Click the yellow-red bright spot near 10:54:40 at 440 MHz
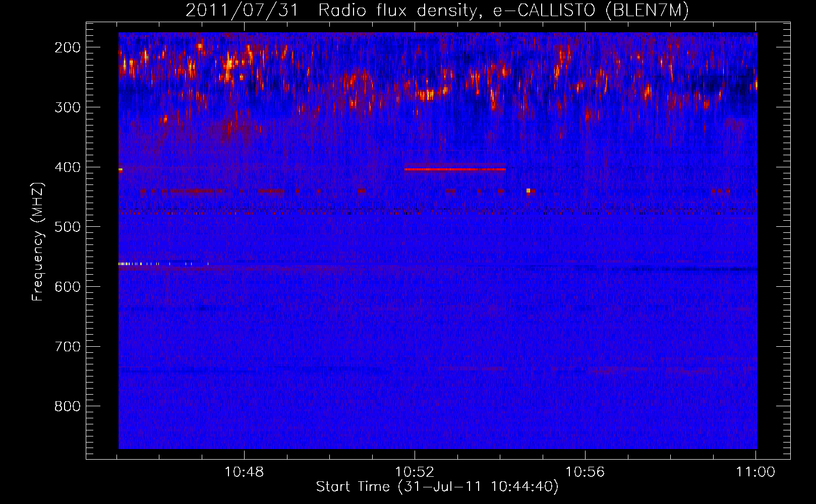This screenshot has width=816, height=504. coord(529,191)
